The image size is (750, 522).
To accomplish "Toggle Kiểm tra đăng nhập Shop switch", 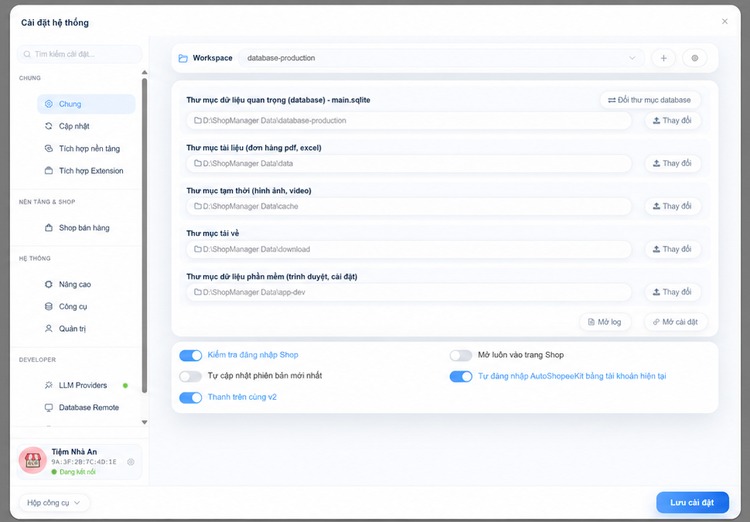I will pyautogui.click(x=190, y=355).
